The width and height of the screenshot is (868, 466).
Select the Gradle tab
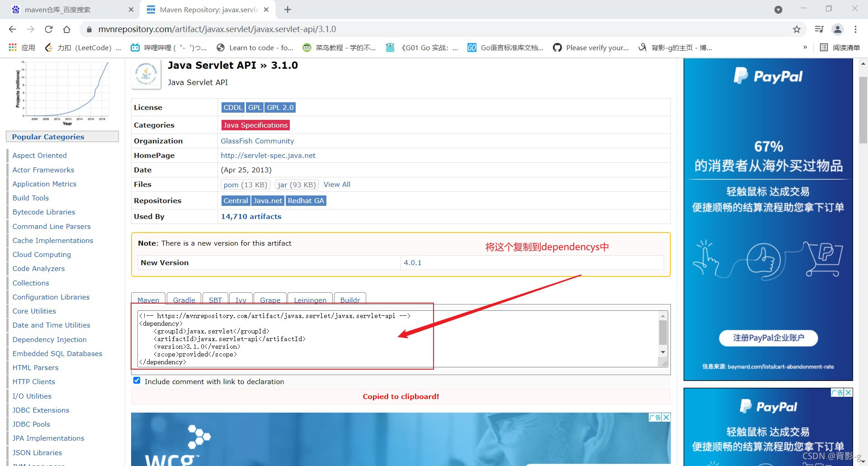[184, 300]
